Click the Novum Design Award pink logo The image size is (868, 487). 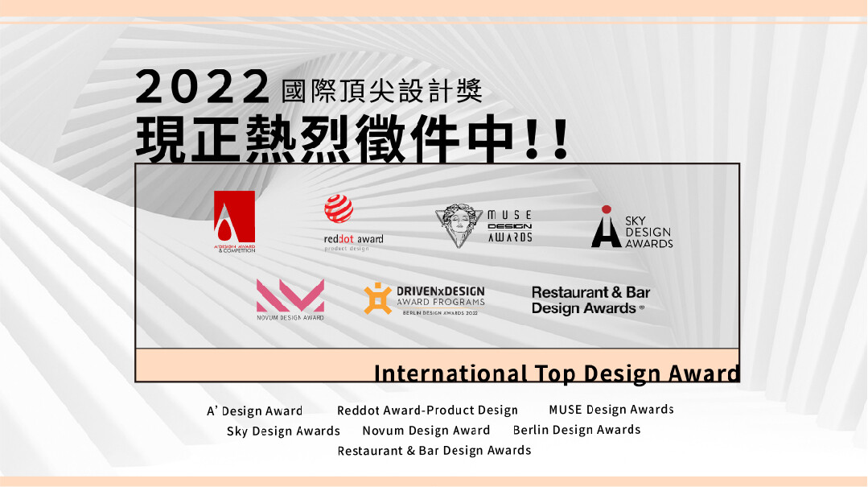click(290, 299)
